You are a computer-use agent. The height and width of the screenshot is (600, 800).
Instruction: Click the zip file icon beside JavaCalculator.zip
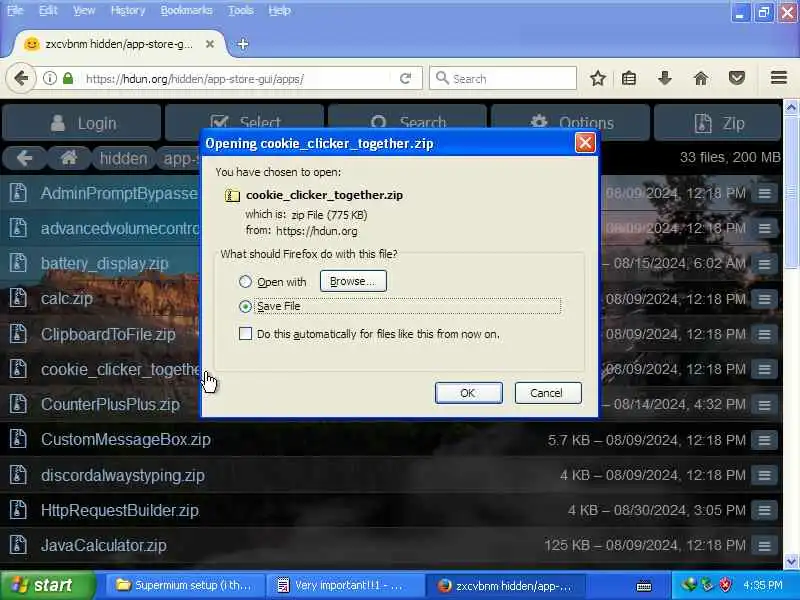18,545
